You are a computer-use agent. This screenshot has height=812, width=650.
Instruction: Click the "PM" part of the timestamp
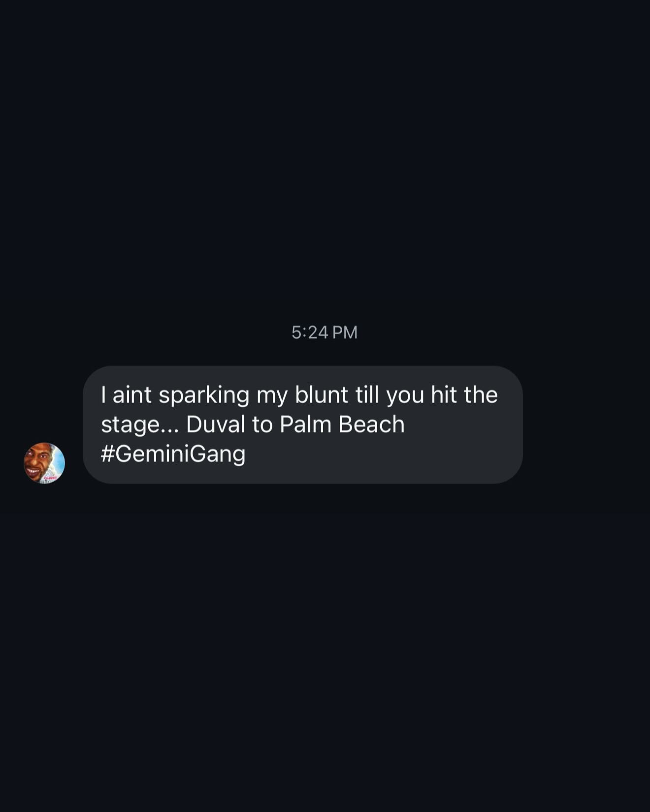345,332
